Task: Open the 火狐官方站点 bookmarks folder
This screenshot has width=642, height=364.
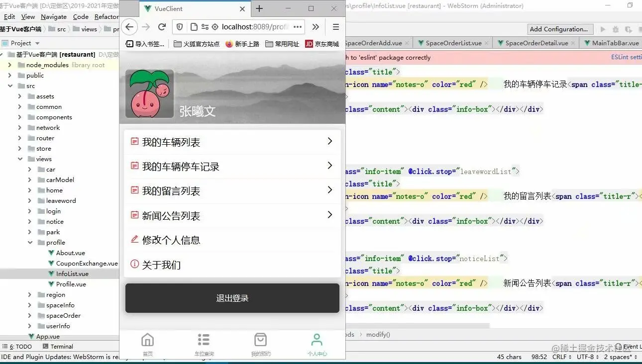Action: tap(197, 44)
